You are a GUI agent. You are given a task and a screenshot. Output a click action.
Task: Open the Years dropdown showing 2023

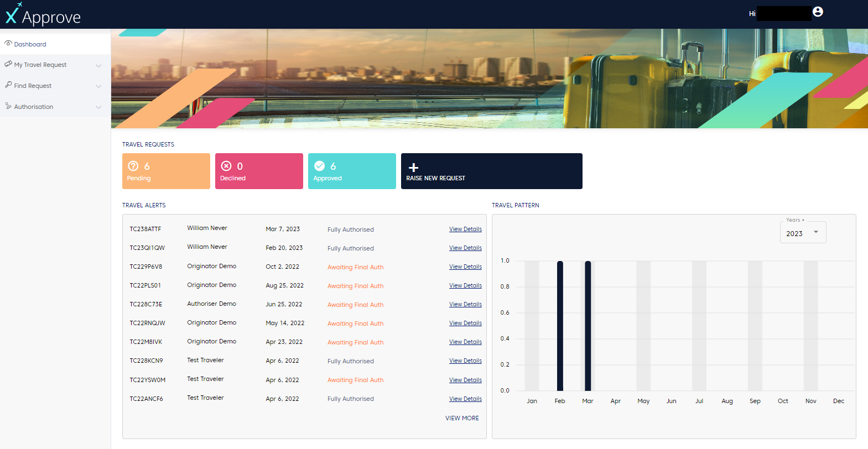803,233
